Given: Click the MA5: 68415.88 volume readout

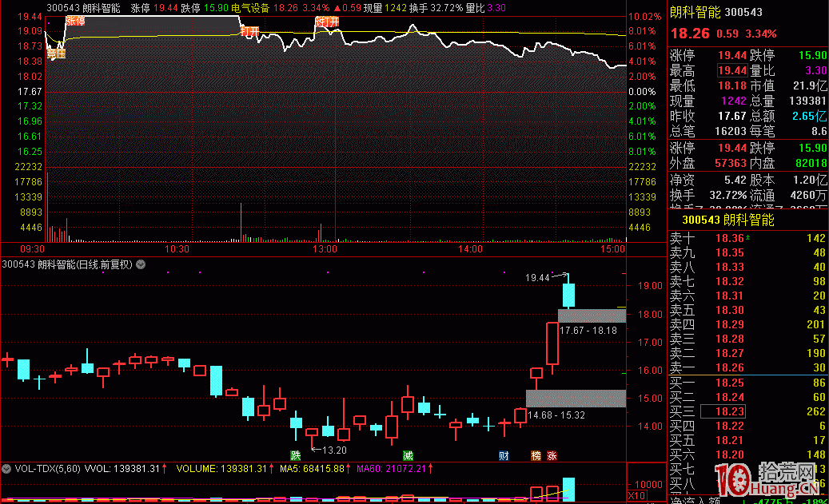Looking at the screenshot, I should [312, 469].
